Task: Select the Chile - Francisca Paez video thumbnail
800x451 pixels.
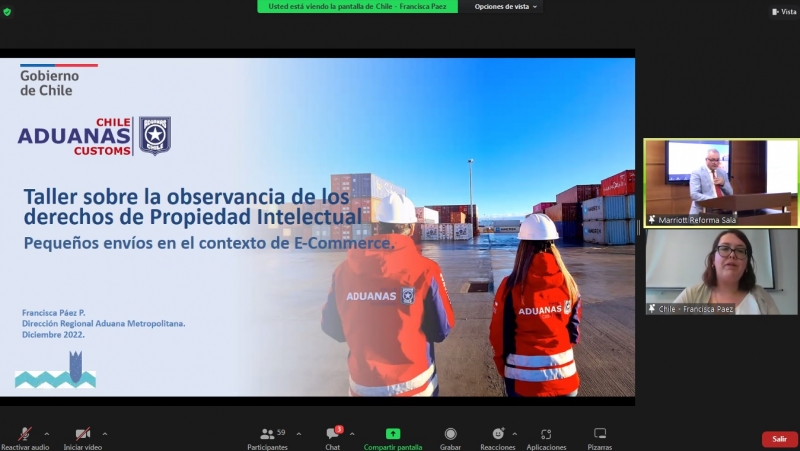Action: pos(721,271)
